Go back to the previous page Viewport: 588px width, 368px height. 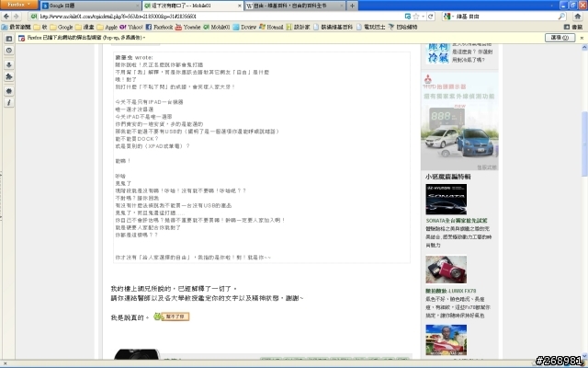[x=6, y=17]
